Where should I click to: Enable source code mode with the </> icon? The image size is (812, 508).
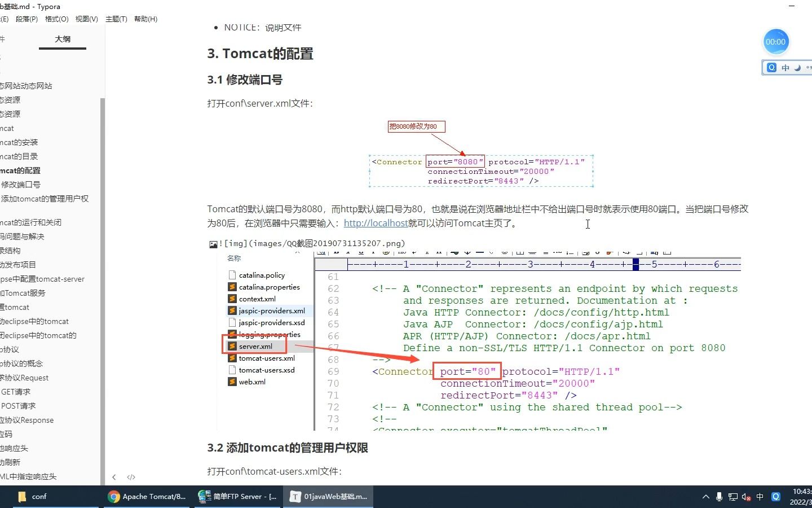point(131,477)
